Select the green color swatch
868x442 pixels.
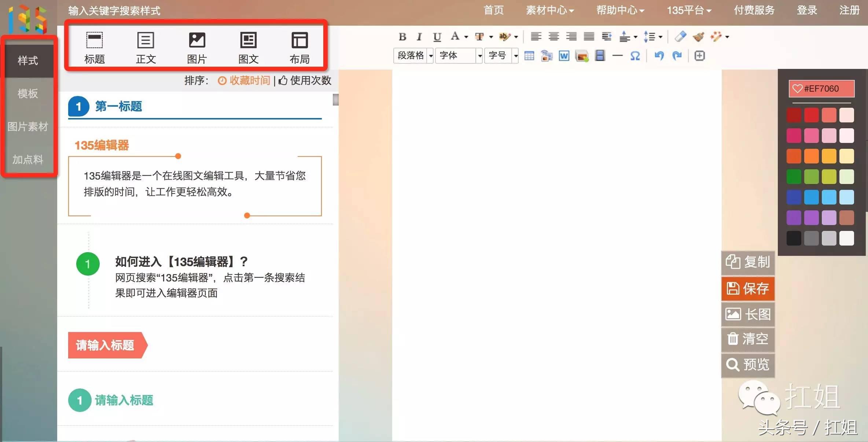[x=794, y=176]
